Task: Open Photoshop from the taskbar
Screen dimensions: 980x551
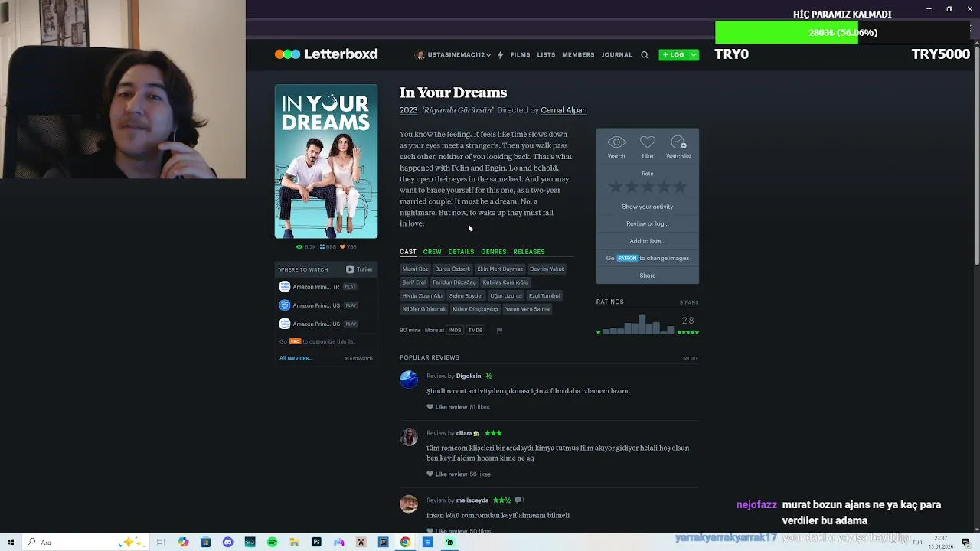Action: (x=316, y=542)
